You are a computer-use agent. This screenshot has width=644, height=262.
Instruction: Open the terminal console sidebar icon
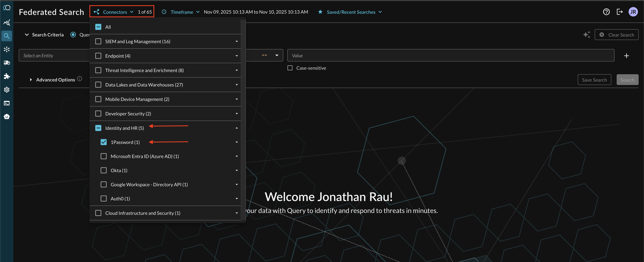pos(7,103)
